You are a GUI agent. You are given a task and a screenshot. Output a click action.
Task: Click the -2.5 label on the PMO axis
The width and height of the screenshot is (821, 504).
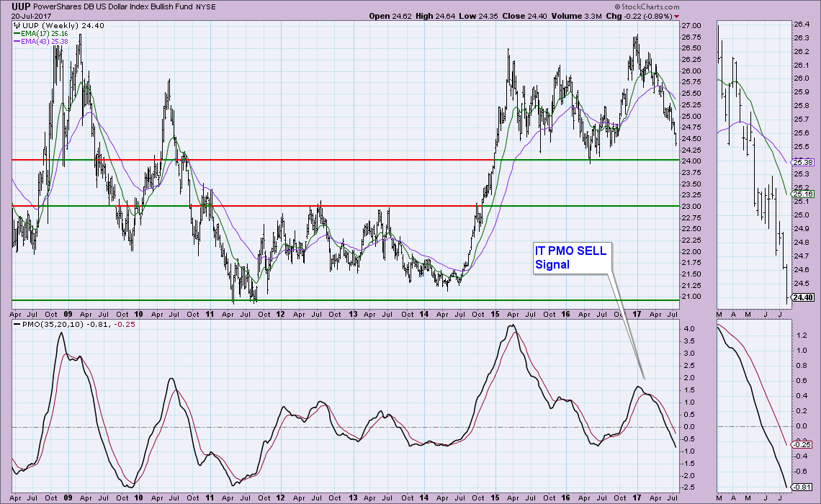688,487
